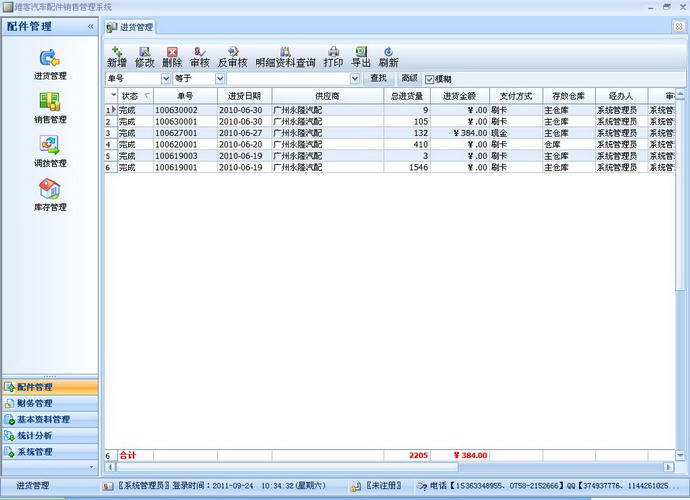Select order row 100630002

tap(389, 110)
